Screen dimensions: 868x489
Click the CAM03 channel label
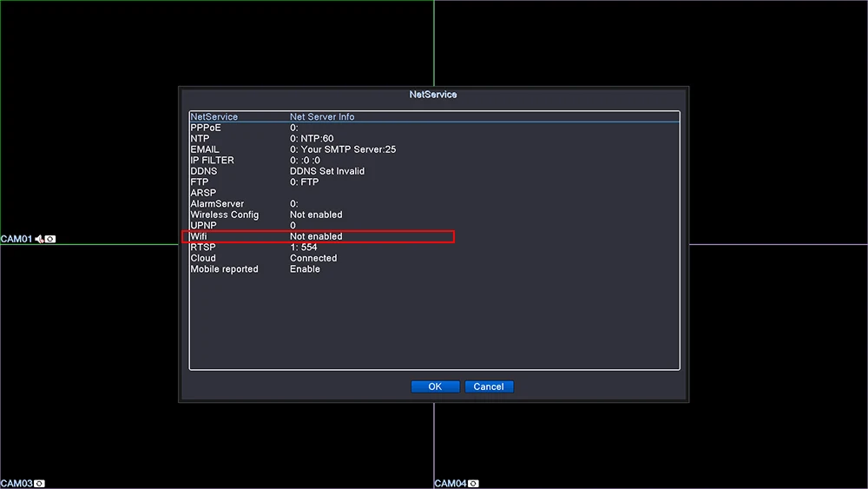coord(16,484)
